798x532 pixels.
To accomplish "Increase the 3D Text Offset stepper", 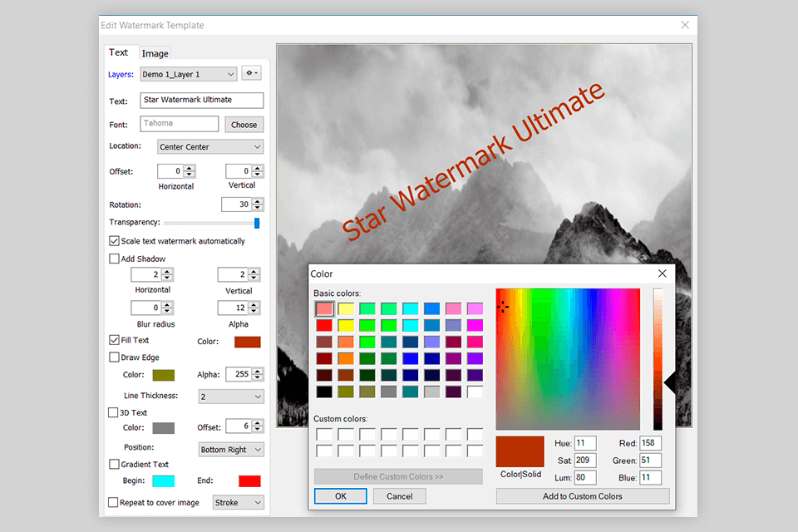I will 258,422.
